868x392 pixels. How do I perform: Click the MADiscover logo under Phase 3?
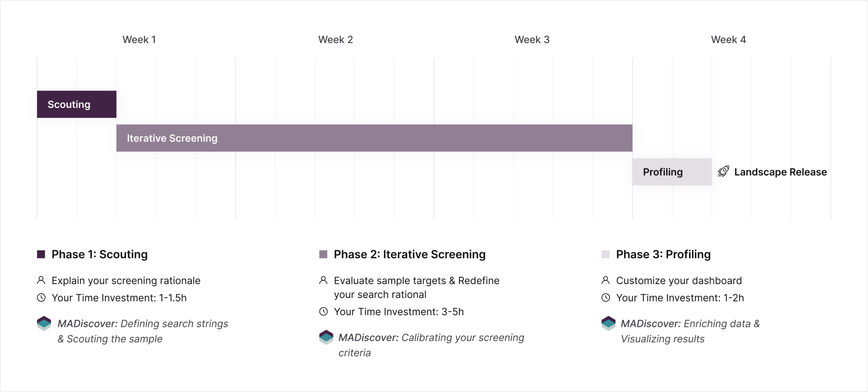(608, 323)
